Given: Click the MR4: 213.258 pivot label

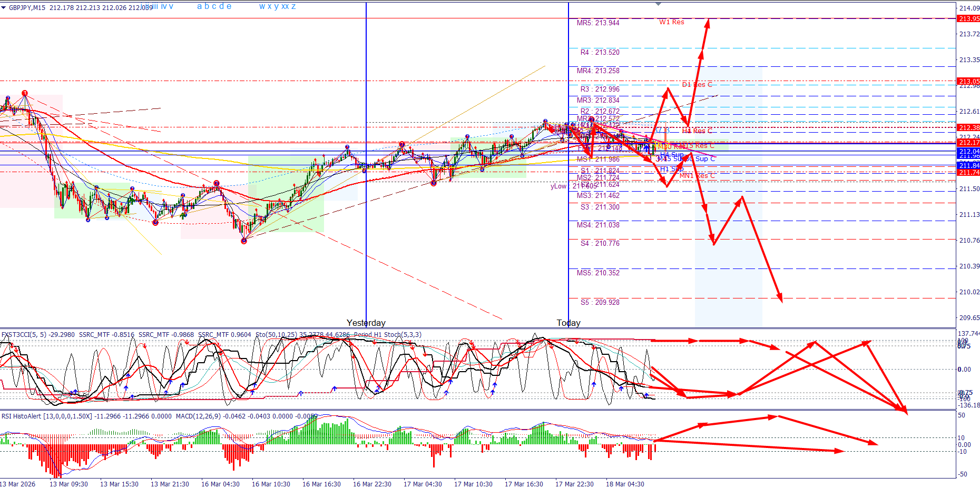Looking at the screenshot, I should tap(598, 71).
